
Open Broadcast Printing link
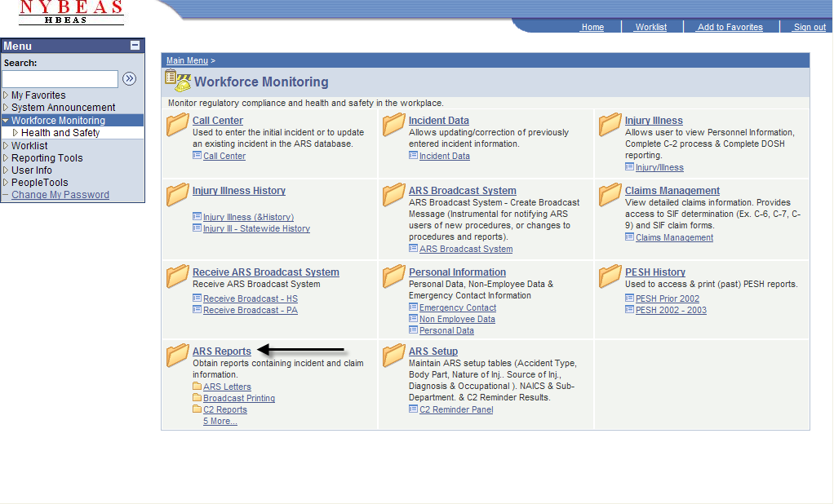tap(239, 398)
